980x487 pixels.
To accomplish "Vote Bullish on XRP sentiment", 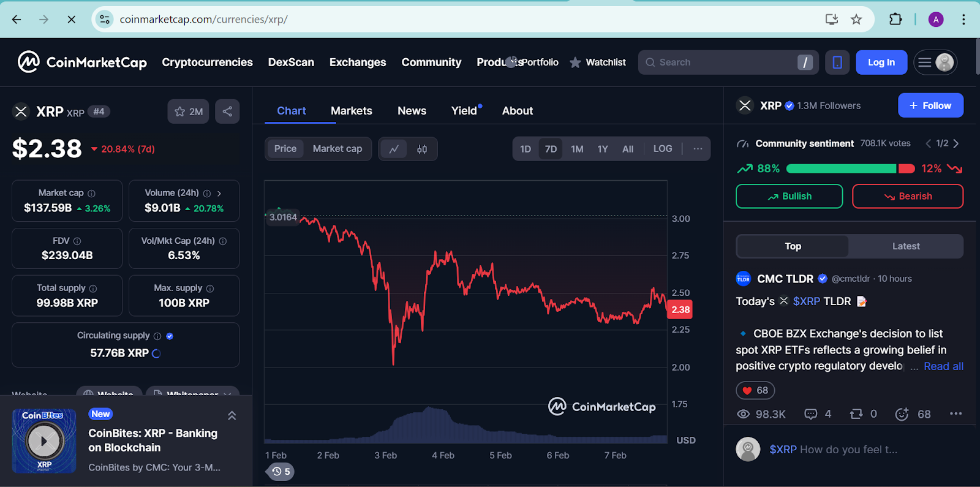I will point(790,196).
